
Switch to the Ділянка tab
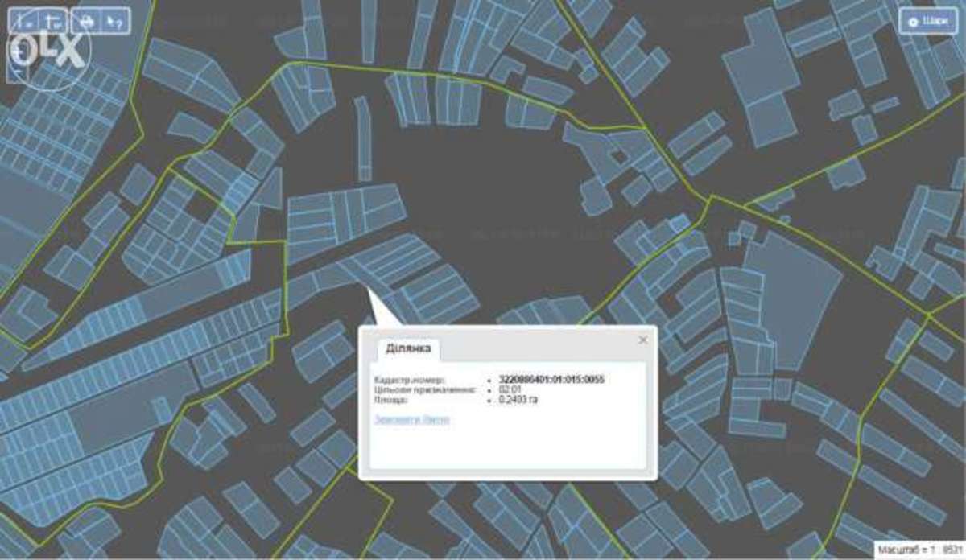408,348
